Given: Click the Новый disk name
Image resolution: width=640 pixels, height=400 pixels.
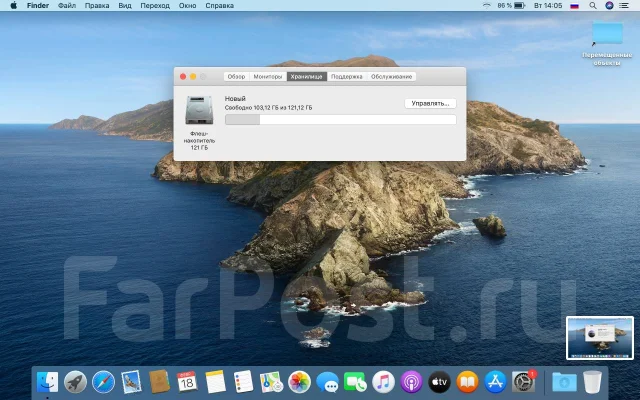Looking at the screenshot, I should coord(235,99).
